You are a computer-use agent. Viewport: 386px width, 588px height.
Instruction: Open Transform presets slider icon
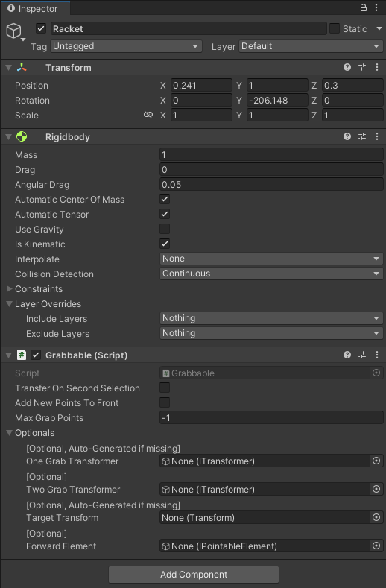[x=362, y=67]
